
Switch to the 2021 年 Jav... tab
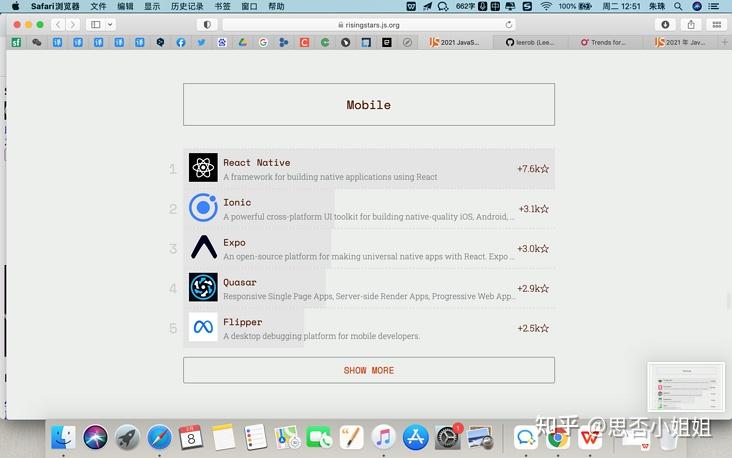(x=681, y=42)
